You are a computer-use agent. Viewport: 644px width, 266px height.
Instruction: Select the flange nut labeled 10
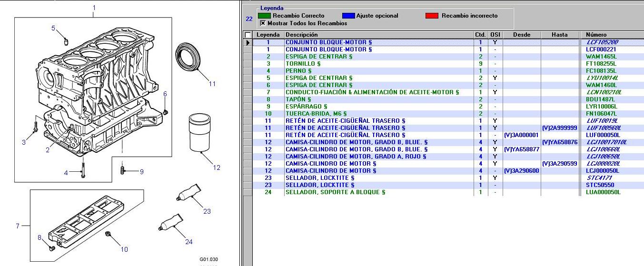point(109,234)
